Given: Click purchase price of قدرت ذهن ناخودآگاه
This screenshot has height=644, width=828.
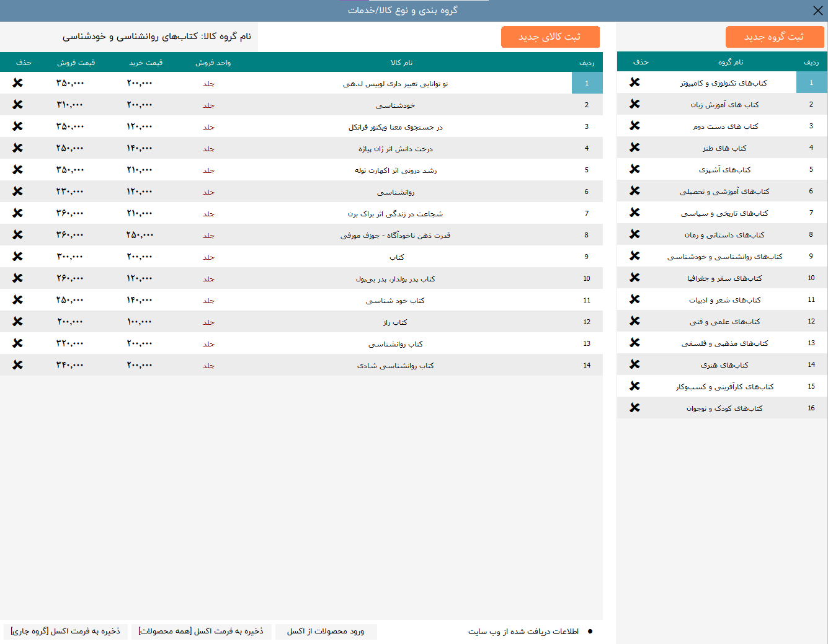Looking at the screenshot, I should [140, 235].
